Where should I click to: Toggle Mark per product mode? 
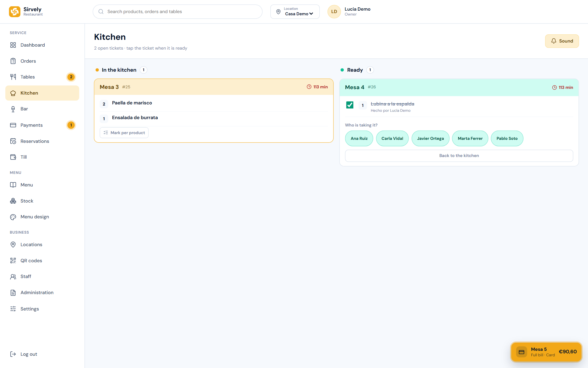pyautogui.click(x=124, y=133)
